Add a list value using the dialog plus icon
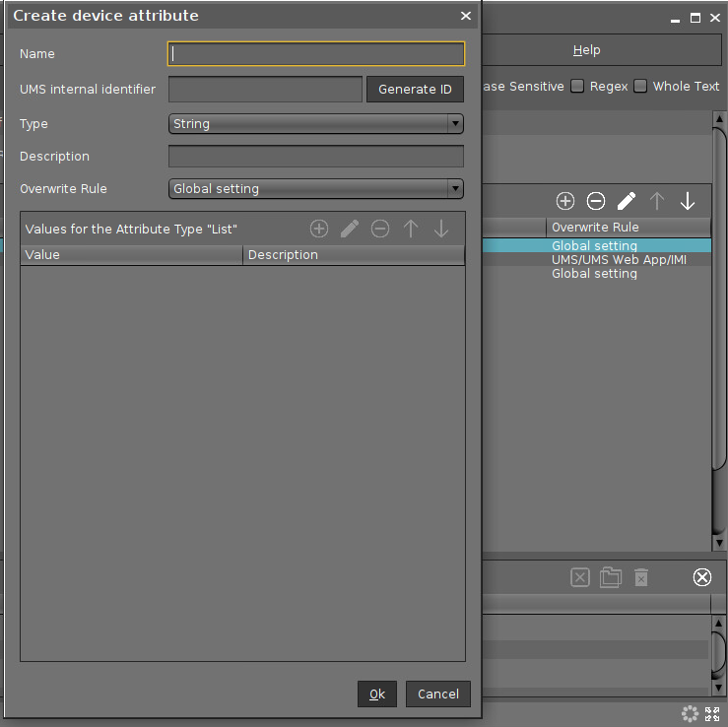This screenshot has width=728, height=727. 319,229
